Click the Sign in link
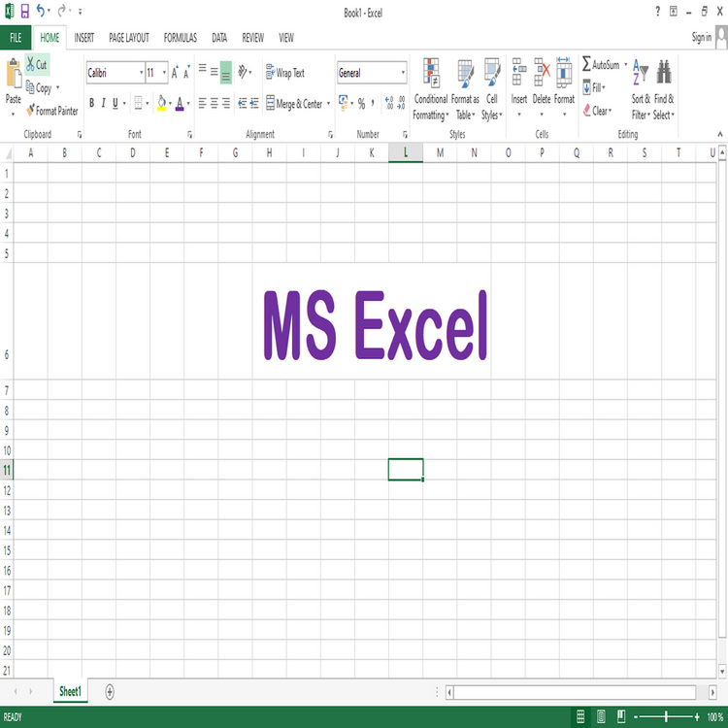Viewport: 728px width, 728px height. (701, 37)
